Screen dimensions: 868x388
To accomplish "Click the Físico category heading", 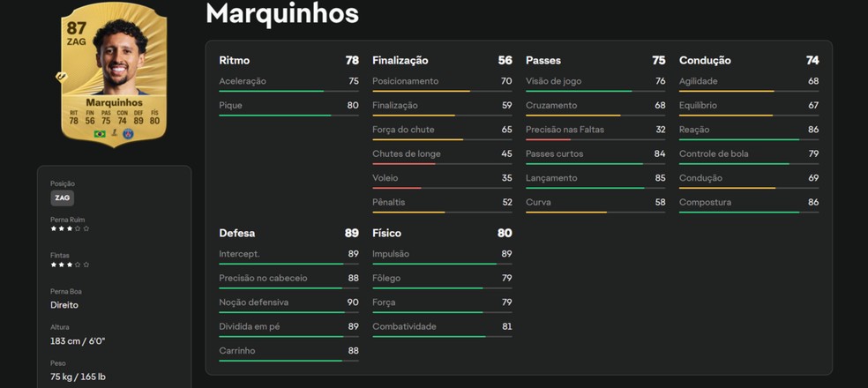I will click(386, 234).
